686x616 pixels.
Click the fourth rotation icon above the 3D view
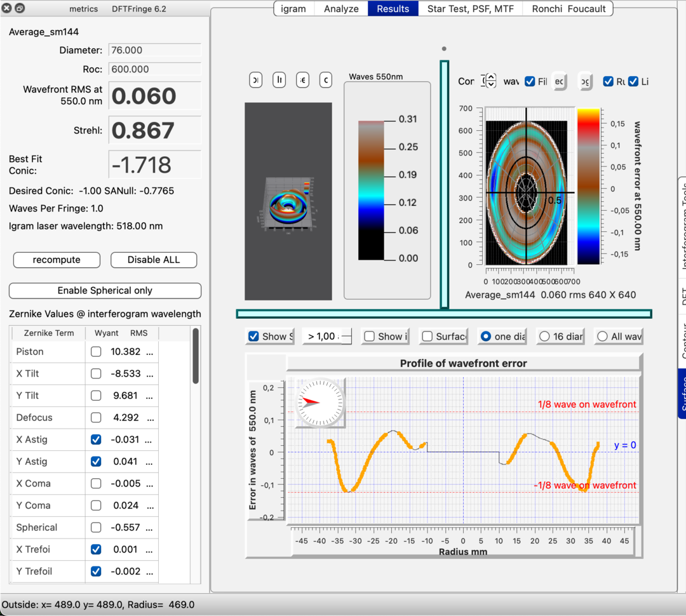click(325, 79)
